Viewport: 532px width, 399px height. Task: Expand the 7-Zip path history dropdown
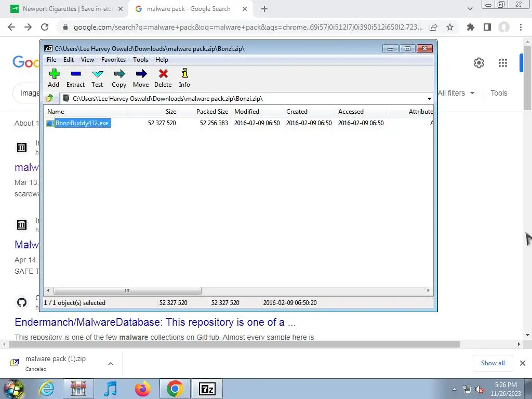[x=429, y=98]
